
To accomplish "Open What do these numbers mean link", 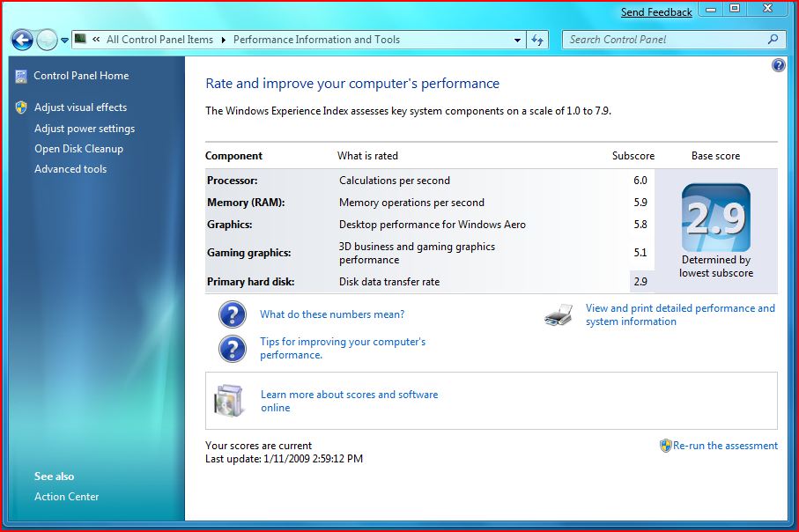I will 332,314.
